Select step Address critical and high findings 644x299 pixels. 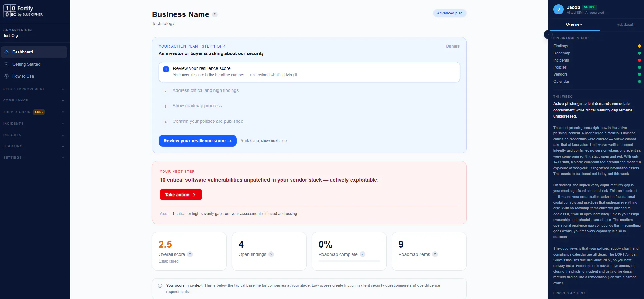point(205,91)
